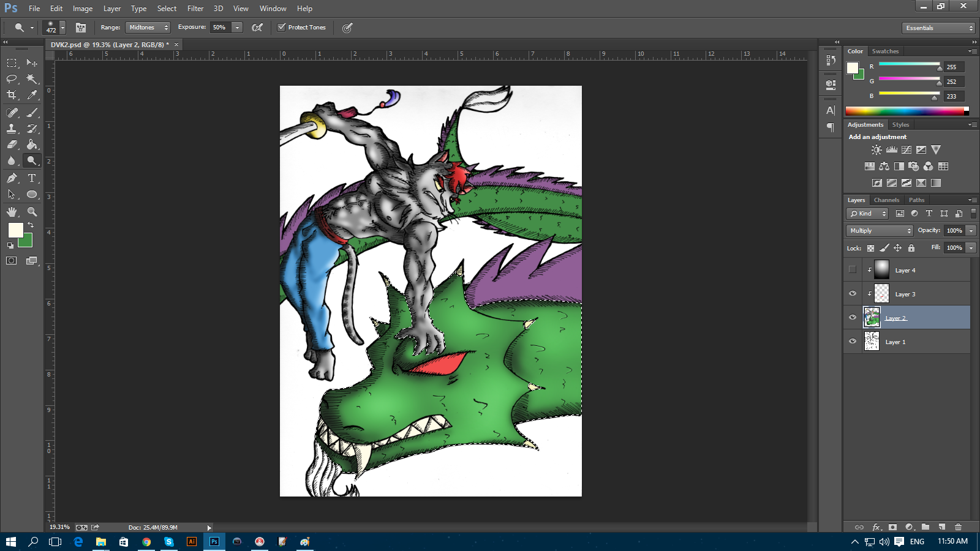
Task: Select the Zoom tool
Action: point(32,212)
